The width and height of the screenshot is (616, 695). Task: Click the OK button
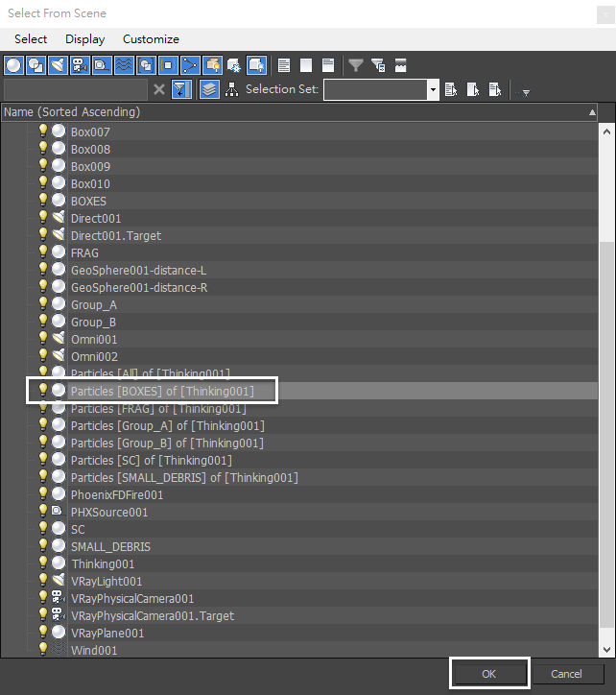pos(489,674)
